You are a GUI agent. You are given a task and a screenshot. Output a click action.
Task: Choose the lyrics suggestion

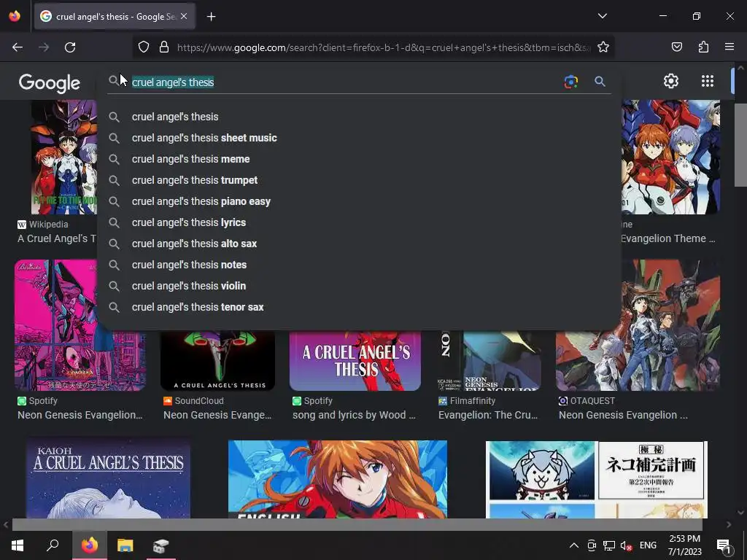[360, 222]
